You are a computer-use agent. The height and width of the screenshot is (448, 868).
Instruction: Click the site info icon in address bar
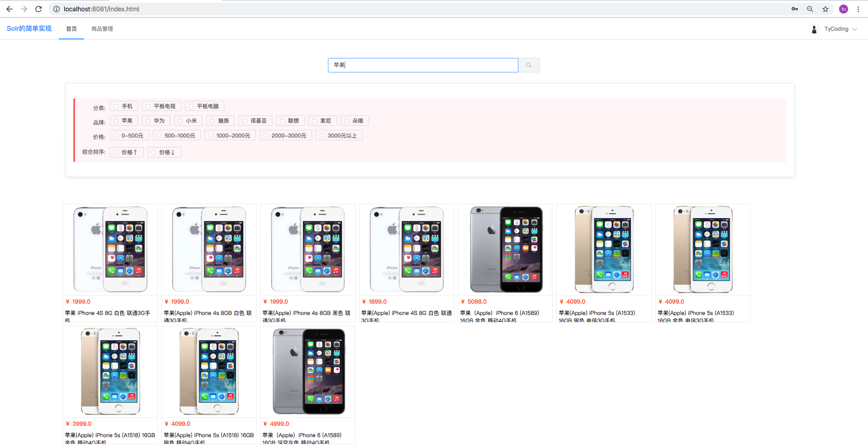click(57, 9)
